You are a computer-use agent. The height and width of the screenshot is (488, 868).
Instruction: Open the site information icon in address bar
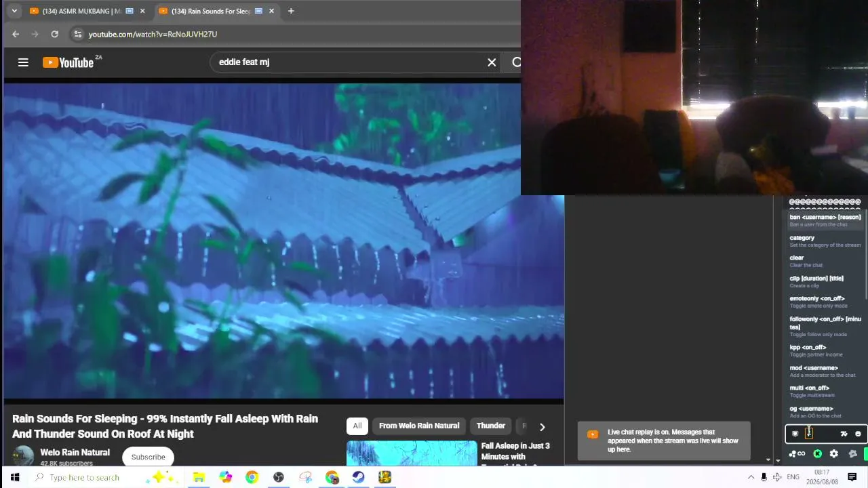coord(77,34)
